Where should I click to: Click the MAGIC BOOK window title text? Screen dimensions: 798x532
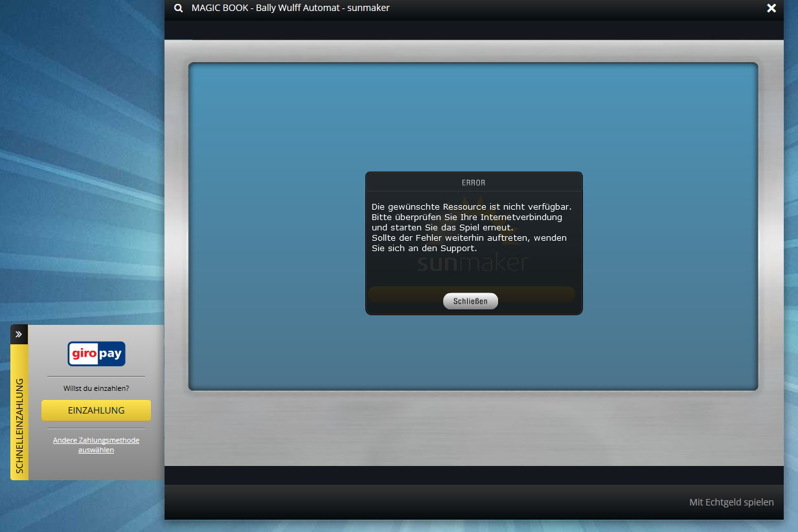[291, 8]
